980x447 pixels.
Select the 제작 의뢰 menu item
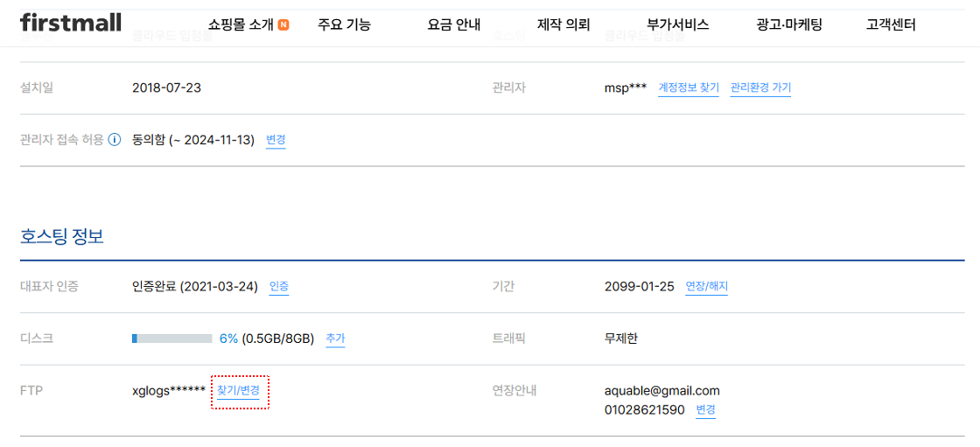pyautogui.click(x=563, y=25)
